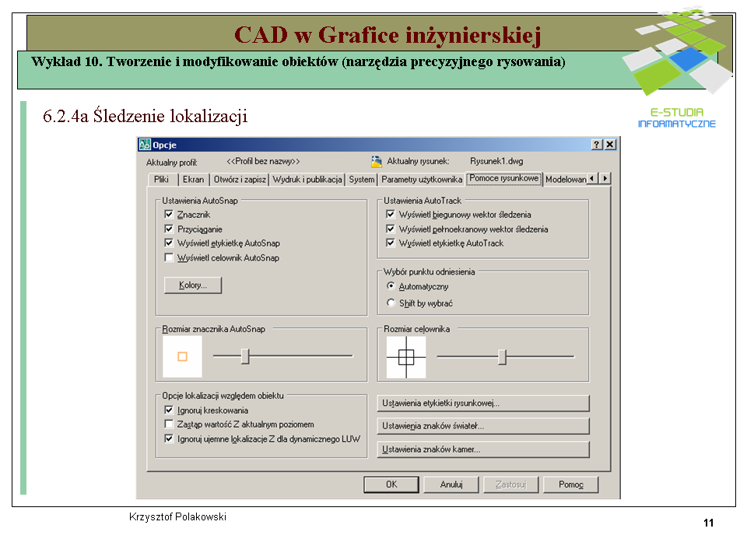Switch to the Ekran tab
The height and width of the screenshot is (560, 747).
[x=194, y=180]
